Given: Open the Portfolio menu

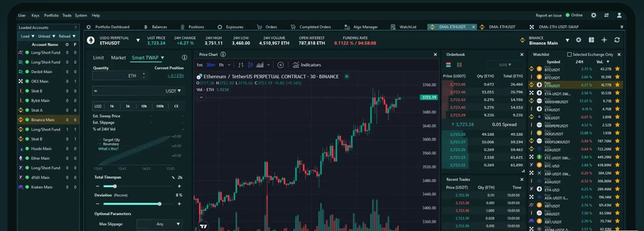Looking at the screenshot, I should pos(51,15).
